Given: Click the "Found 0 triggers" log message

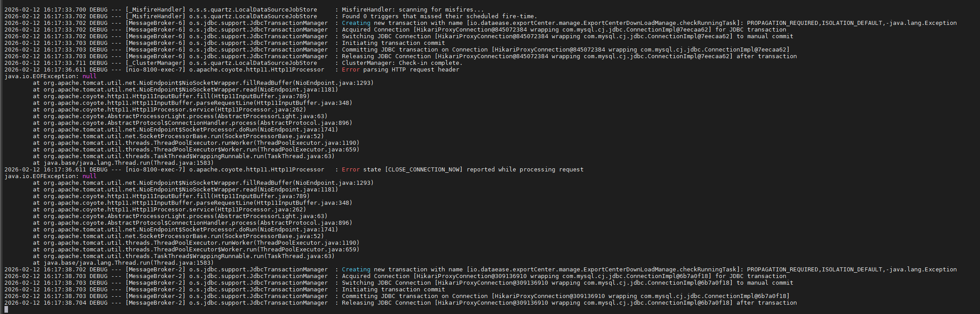Looking at the screenshot, I should click(x=439, y=16).
